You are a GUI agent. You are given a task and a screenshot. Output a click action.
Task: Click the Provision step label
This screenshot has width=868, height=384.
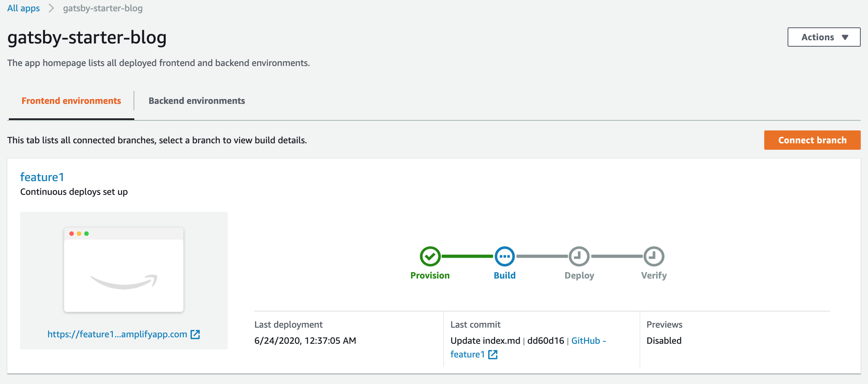click(x=430, y=275)
